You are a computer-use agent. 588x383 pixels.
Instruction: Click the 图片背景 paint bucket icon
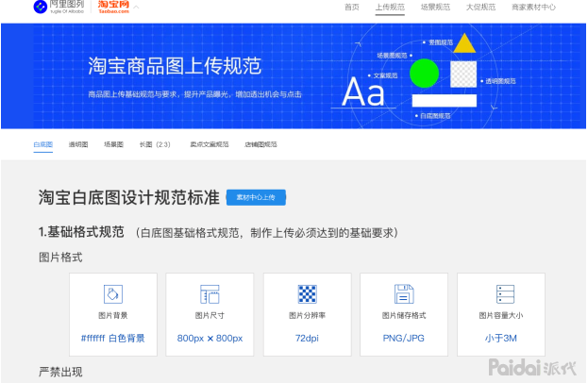click(x=113, y=294)
